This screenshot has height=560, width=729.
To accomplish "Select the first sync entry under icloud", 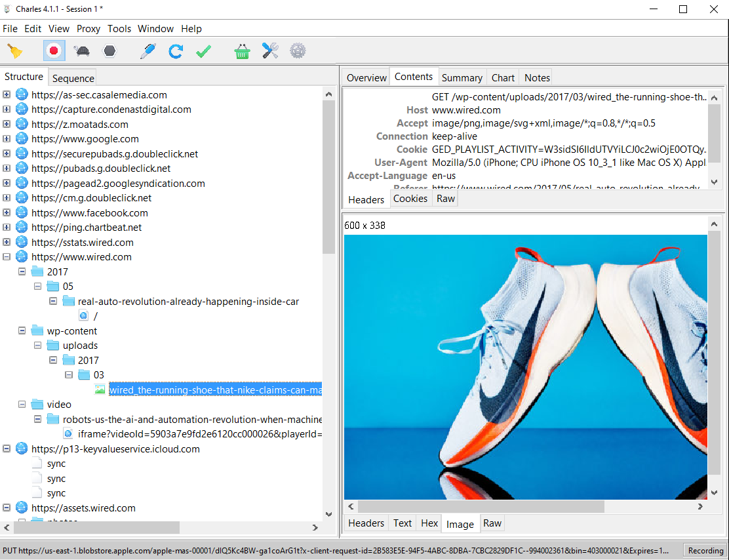I will (x=56, y=464).
